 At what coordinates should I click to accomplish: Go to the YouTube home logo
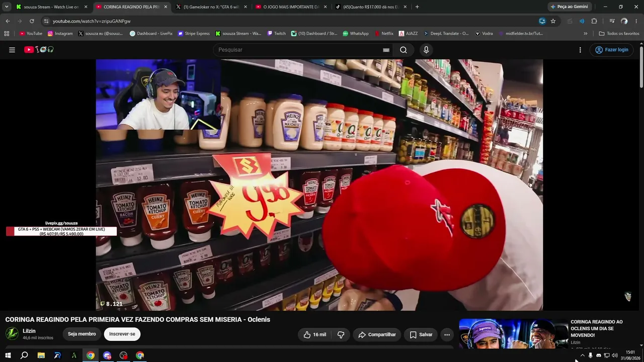39,50
